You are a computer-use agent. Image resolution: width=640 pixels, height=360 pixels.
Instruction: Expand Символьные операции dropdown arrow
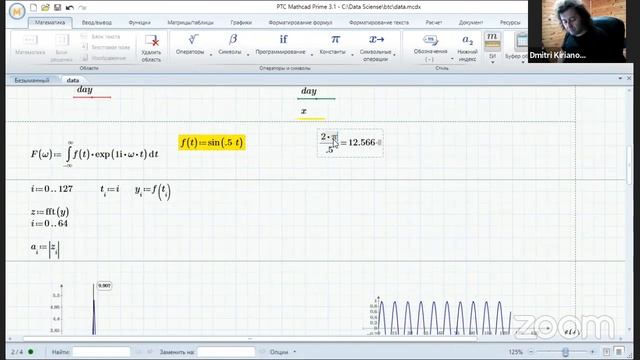tap(395, 54)
